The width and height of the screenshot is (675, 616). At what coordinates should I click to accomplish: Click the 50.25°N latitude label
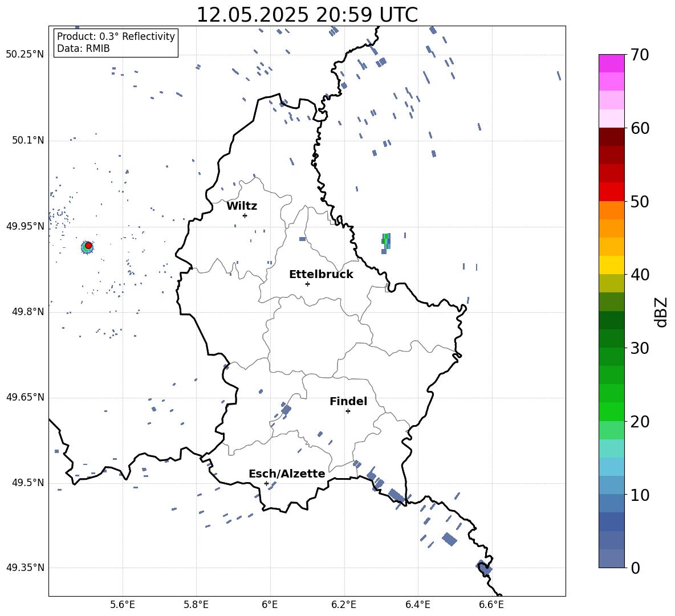click(25, 55)
